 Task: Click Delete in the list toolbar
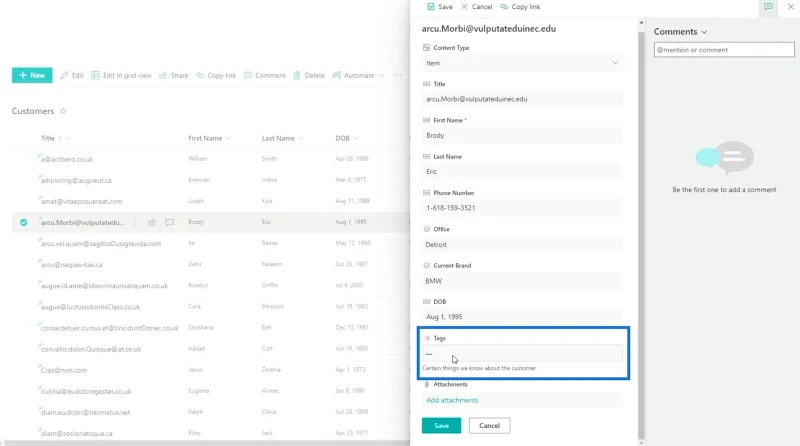pos(309,75)
